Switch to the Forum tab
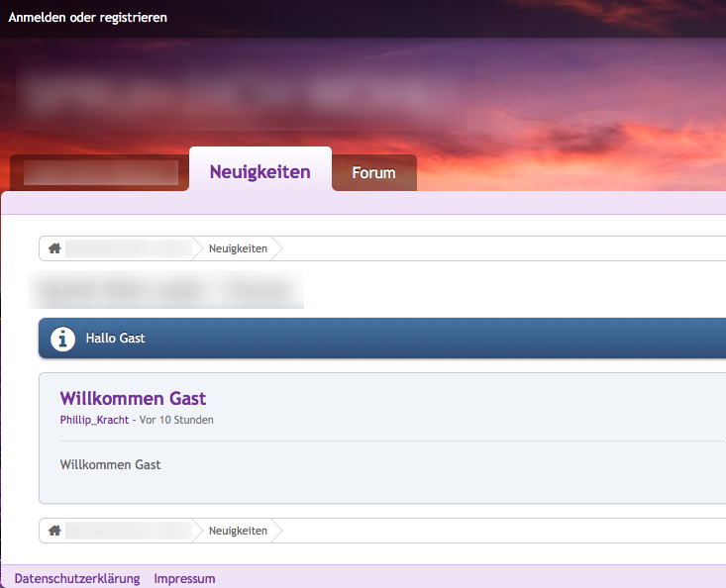 (x=373, y=173)
